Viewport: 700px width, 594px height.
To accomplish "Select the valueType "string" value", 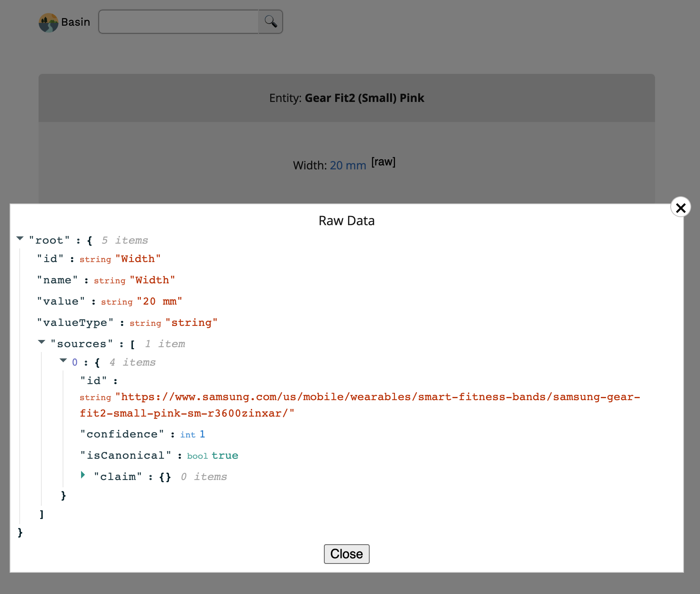I will pyautogui.click(x=191, y=323).
